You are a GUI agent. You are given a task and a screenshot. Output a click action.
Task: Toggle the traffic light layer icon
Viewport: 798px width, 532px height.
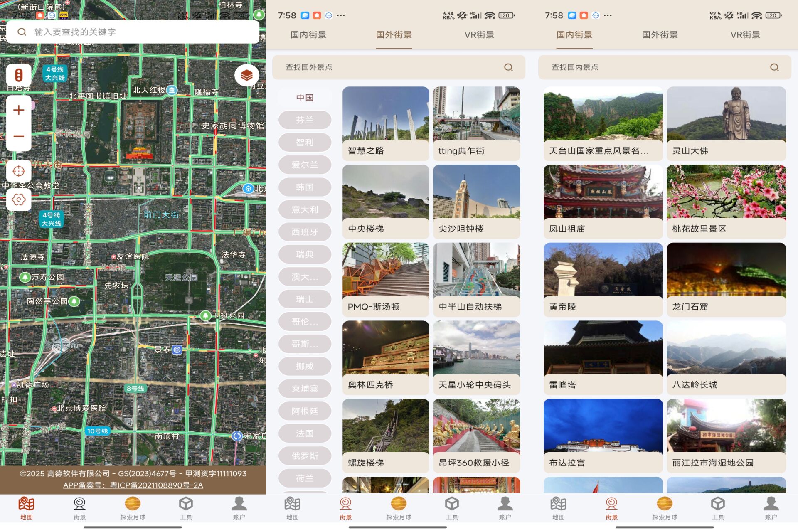pos(19,75)
